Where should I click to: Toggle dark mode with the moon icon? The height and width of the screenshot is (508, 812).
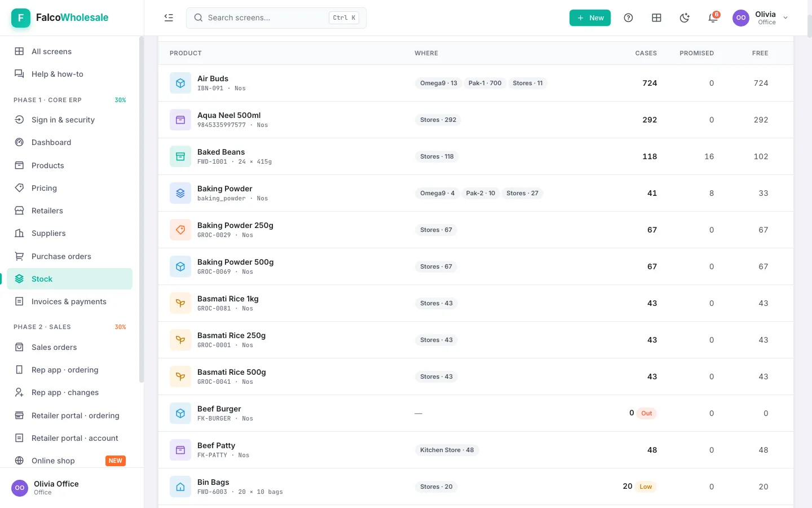[685, 18]
